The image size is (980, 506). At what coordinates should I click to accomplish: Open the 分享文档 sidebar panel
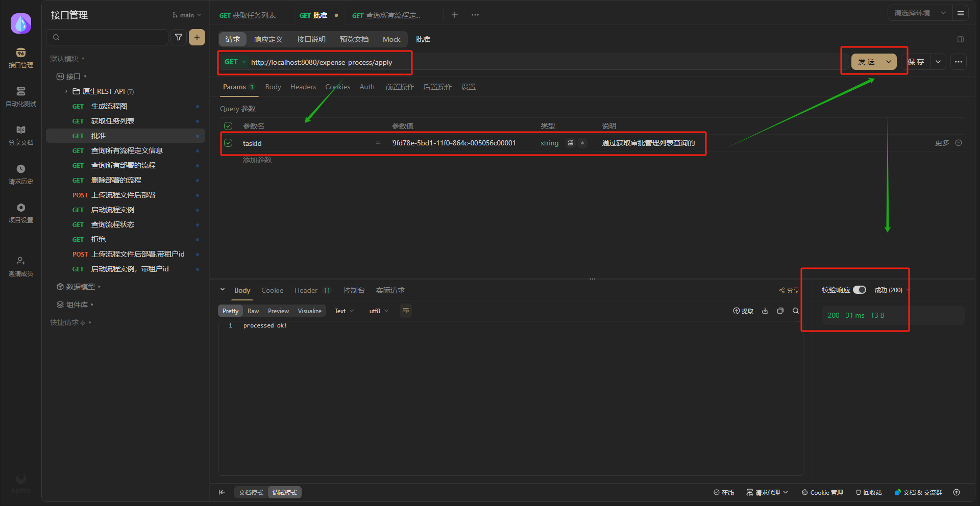[x=20, y=135]
